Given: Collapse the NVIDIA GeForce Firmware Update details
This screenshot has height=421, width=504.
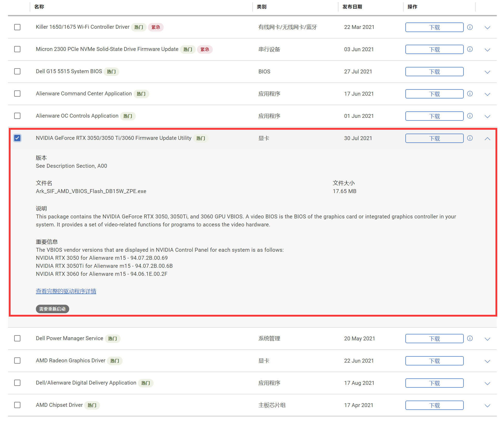Looking at the screenshot, I should click(487, 139).
